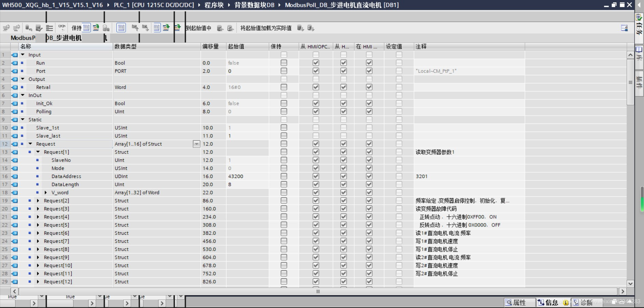Enable the 保持 checkbox for Run row
Image resolution: width=644 pixels, height=308 pixels.
click(x=284, y=63)
